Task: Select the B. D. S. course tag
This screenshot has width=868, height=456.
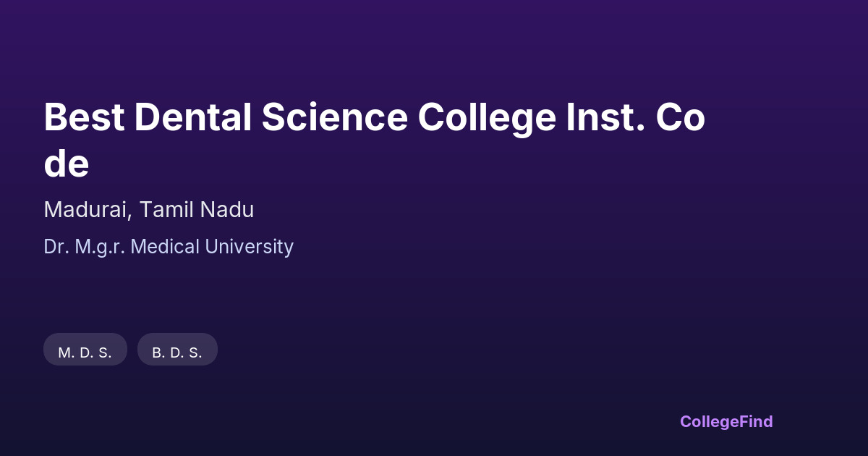Action: tap(177, 352)
